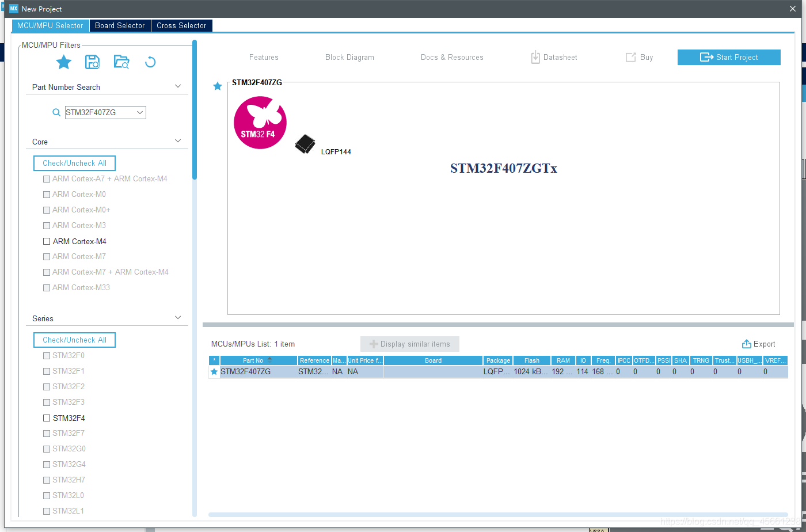Collapse the Series filter section chevron
Image resolution: width=806 pixels, height=532 pixels.
[178, 318]
